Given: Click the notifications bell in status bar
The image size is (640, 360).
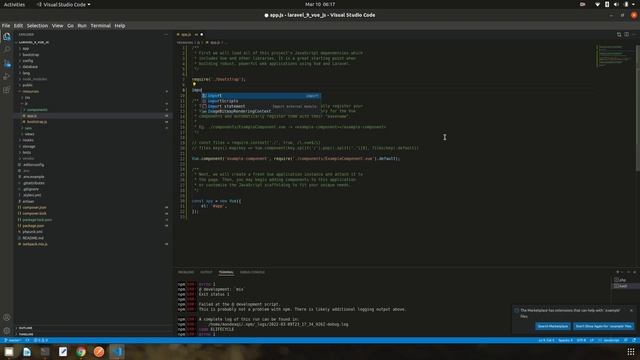Looking at the screenshot, I should point(634,340).
